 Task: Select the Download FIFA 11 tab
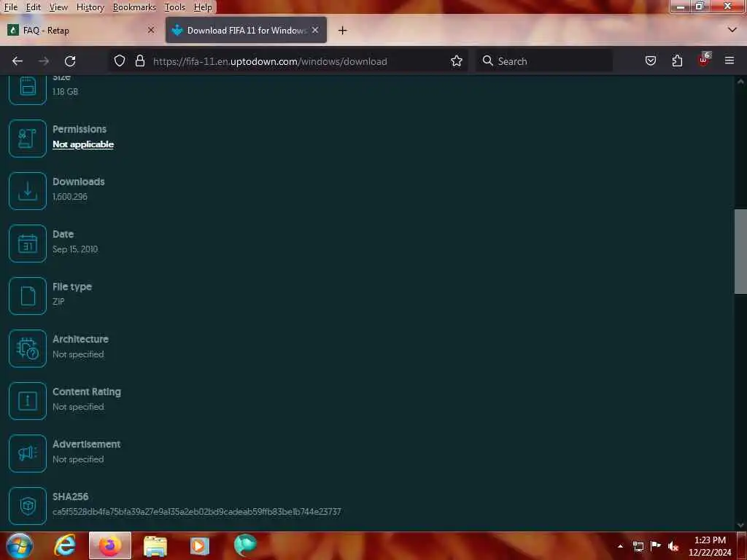tap(247, 30)
